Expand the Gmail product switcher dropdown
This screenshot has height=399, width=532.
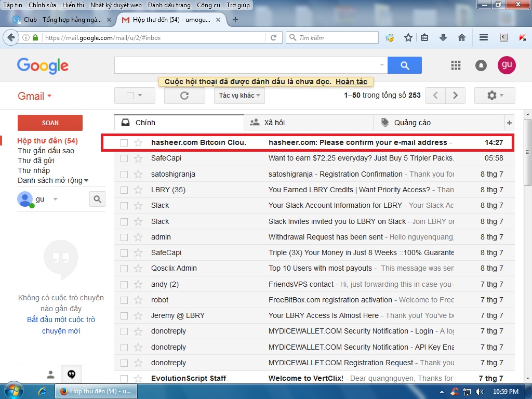coord(34,96)
